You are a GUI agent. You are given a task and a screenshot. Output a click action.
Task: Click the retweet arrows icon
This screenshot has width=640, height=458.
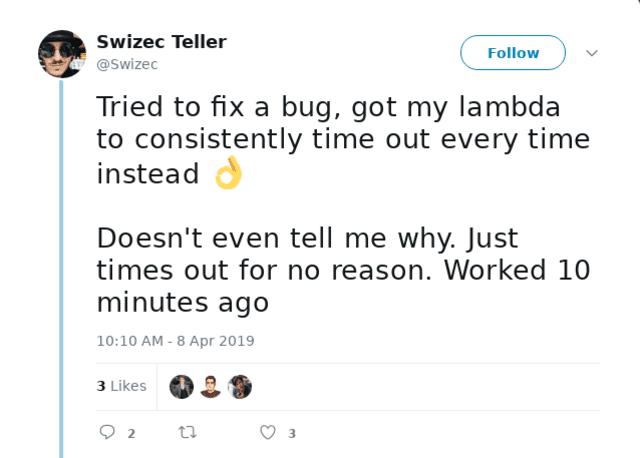click(x=188, y=432)
